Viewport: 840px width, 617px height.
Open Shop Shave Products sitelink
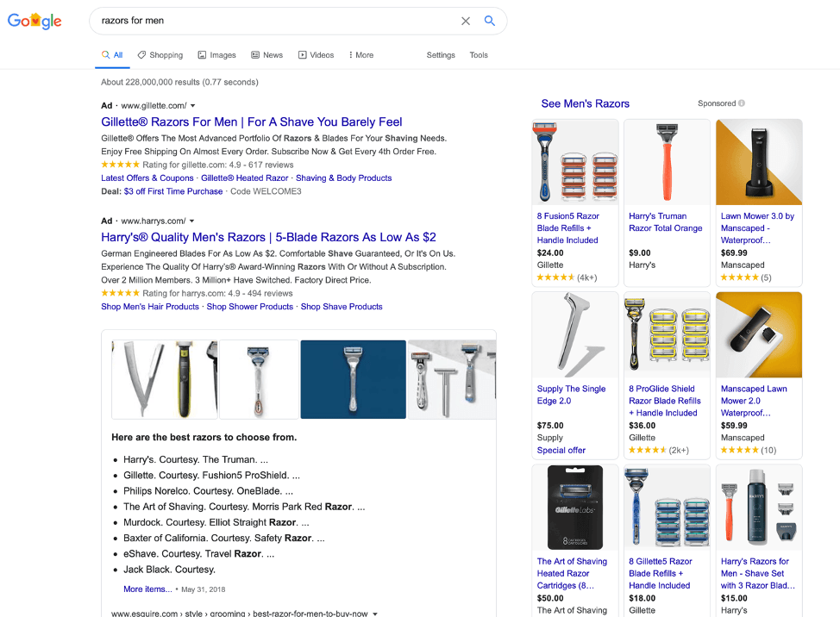tap(342, 307)
